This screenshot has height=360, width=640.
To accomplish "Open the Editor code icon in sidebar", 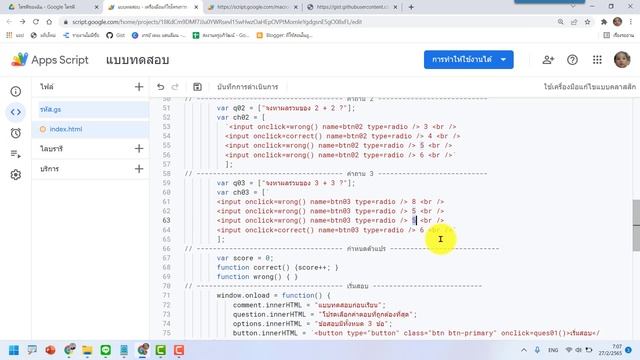I will click(16, 112).
